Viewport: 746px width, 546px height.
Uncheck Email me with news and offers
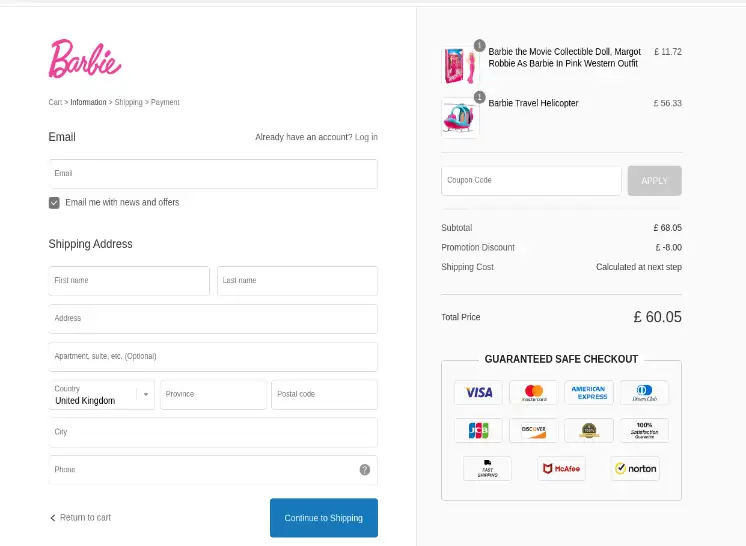coord(54,203)
